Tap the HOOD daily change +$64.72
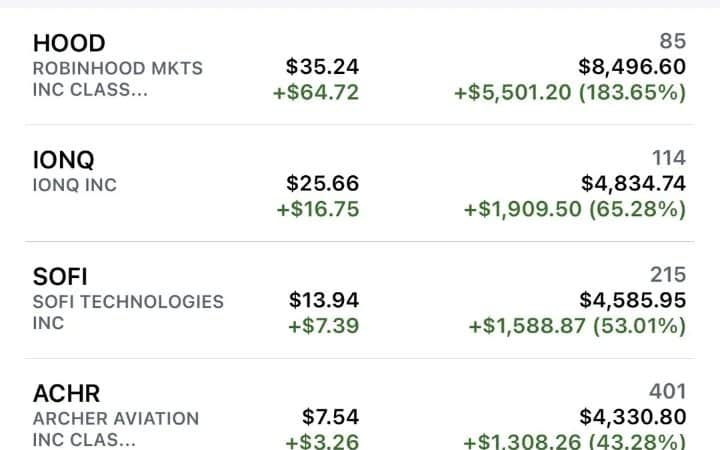The width and height of the screenshot is (720, 450). (x=316, y=92)
